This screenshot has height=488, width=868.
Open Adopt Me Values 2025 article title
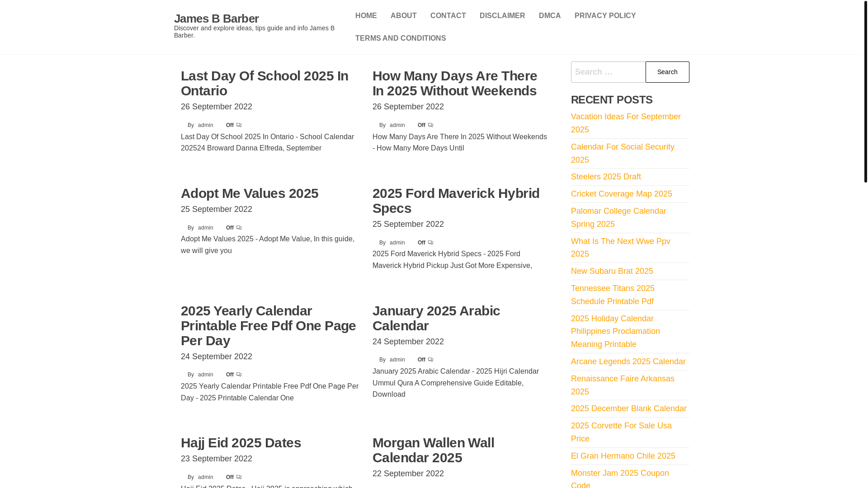(x=249, y=193)
